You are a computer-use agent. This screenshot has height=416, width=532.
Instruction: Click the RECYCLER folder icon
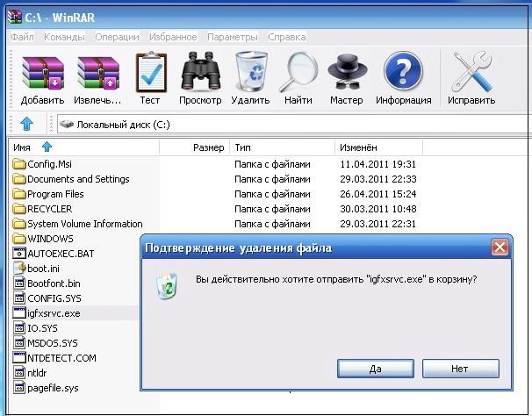coord(19,209)
